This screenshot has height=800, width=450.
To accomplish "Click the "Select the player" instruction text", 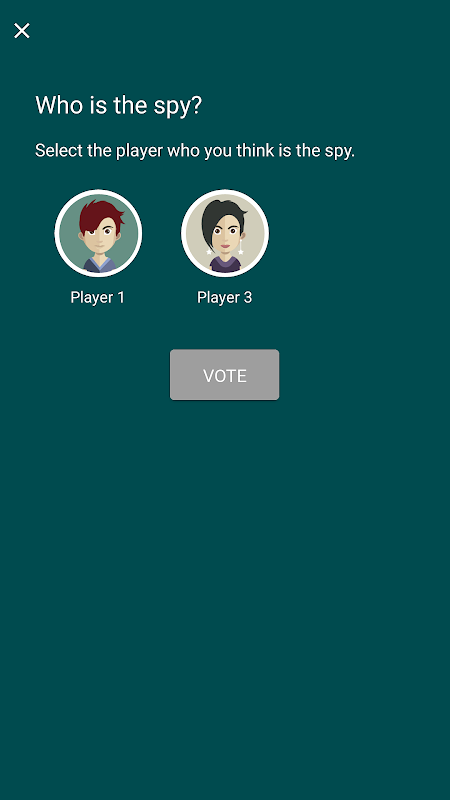I will coord(194,151).
